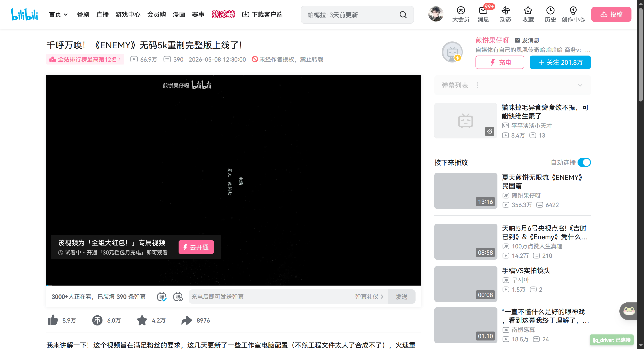Open uploader 平平淡淡小天才-
Viewport: 644px width, 349px height.
click(x=533, y=126)
